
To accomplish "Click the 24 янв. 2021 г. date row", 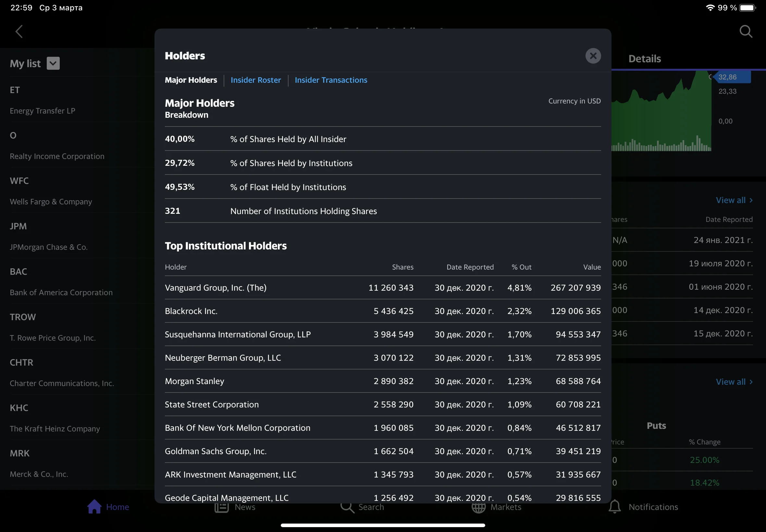I will point(723,240).
